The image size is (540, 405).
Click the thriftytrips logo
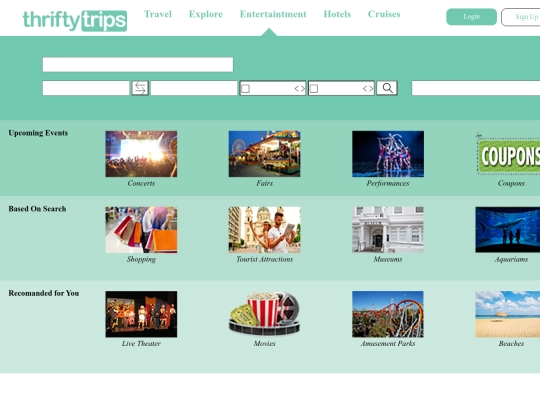tap(75, 20)
